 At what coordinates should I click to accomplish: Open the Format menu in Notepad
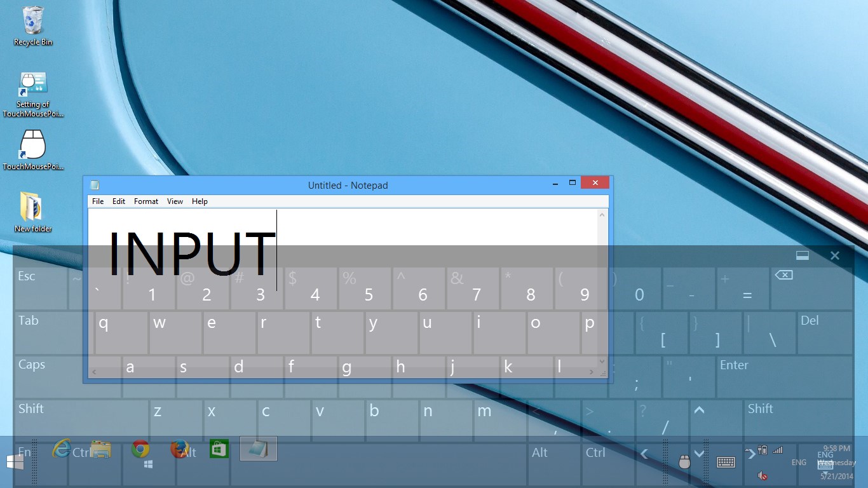[146, 201]
